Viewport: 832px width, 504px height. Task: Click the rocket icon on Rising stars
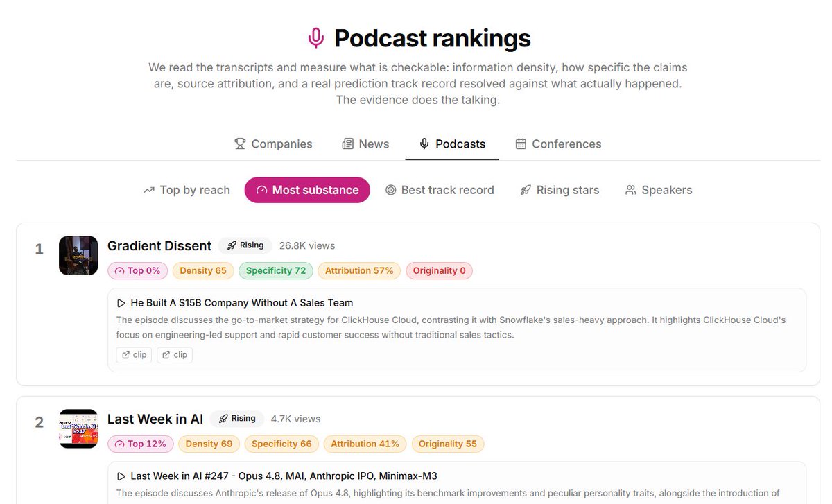point(526,190)
